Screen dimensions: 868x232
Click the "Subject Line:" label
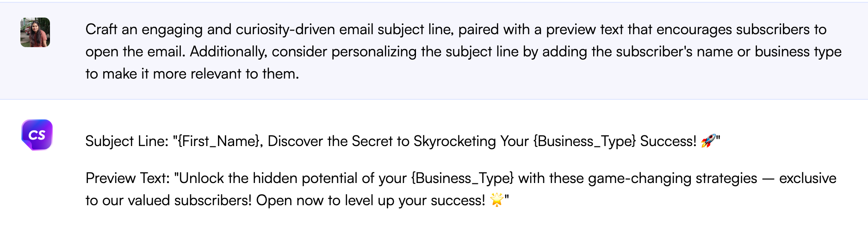point(127,141)
